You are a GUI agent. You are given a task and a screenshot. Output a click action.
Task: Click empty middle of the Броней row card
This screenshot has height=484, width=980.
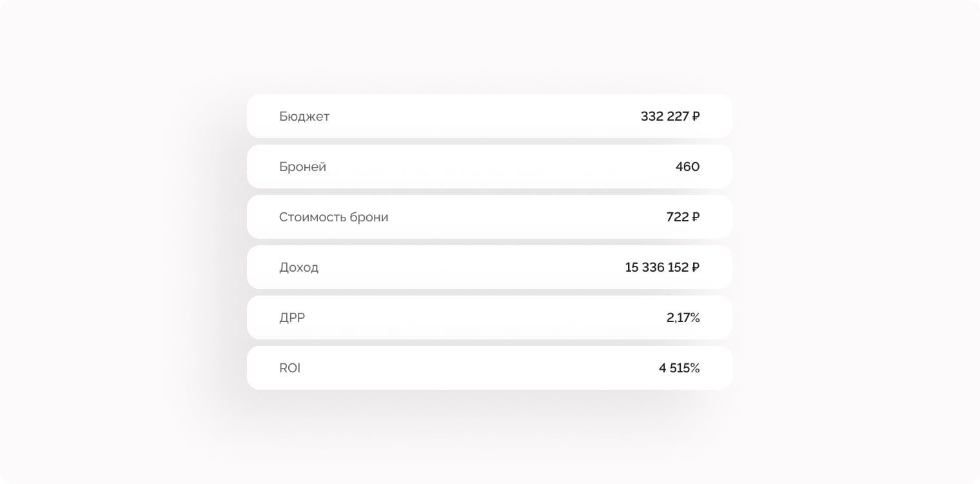(x=490, y=167)
